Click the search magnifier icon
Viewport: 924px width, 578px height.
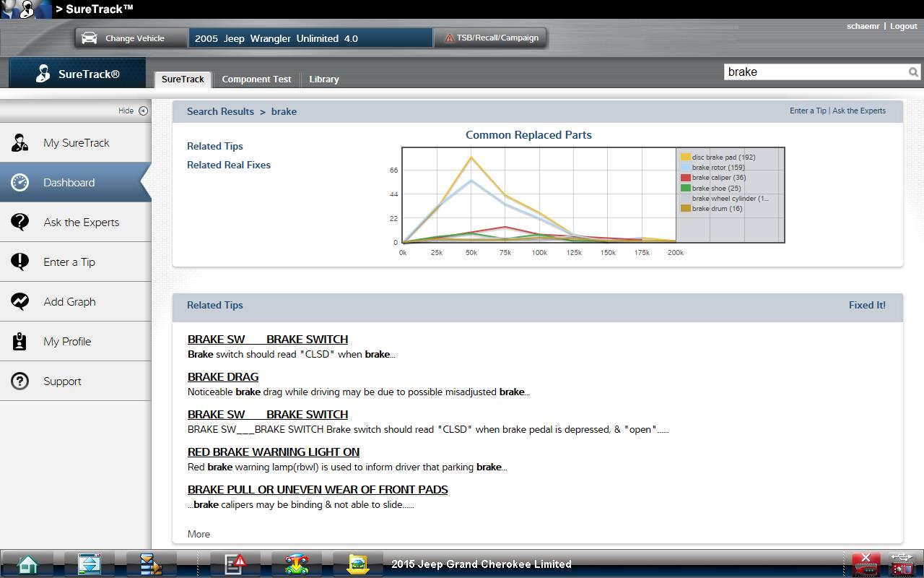(x=913, y=72)
